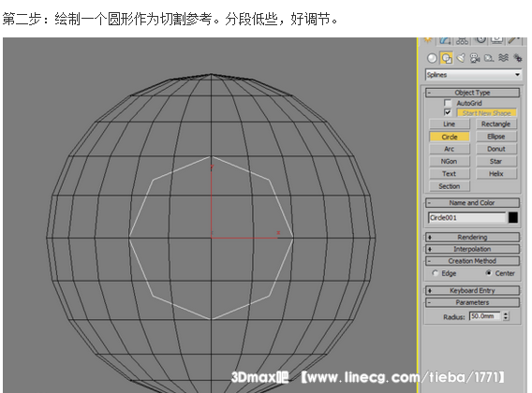Open the Utilities hammer tab
The image size is (532, 393).
coord(514,40)
